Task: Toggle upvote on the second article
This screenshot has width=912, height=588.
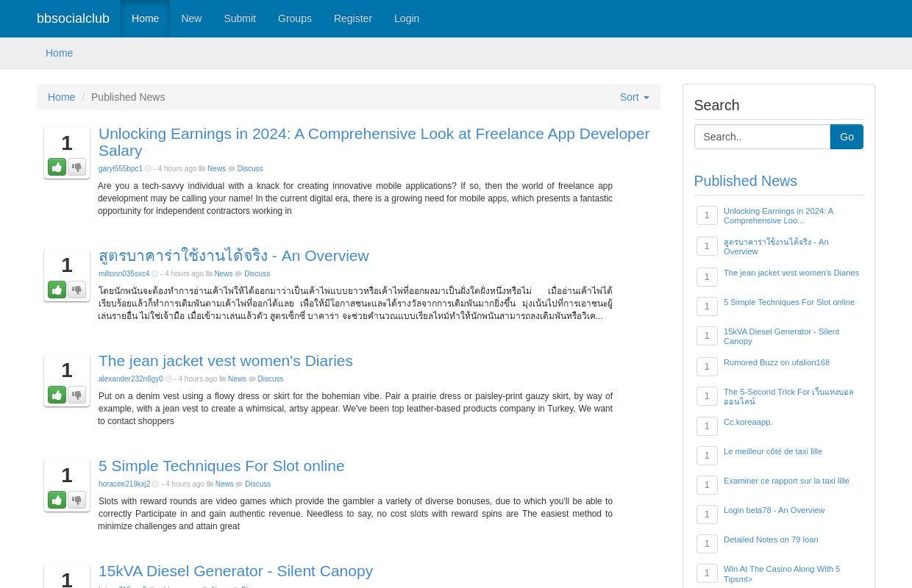Action: click(57, 290)
